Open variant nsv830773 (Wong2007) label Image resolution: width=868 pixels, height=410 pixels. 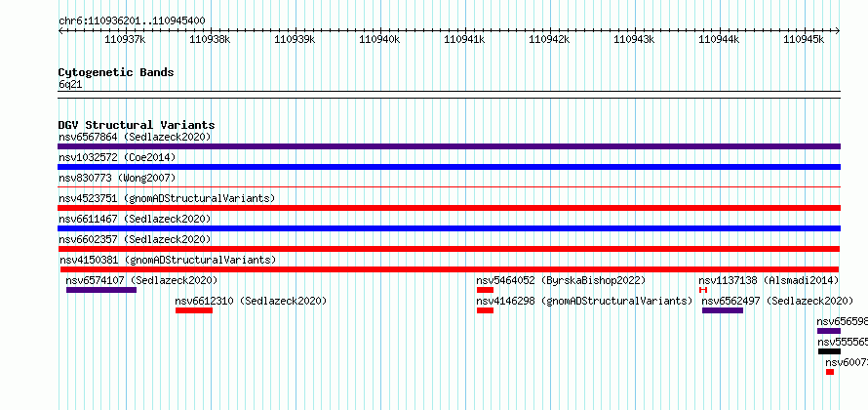117,178
